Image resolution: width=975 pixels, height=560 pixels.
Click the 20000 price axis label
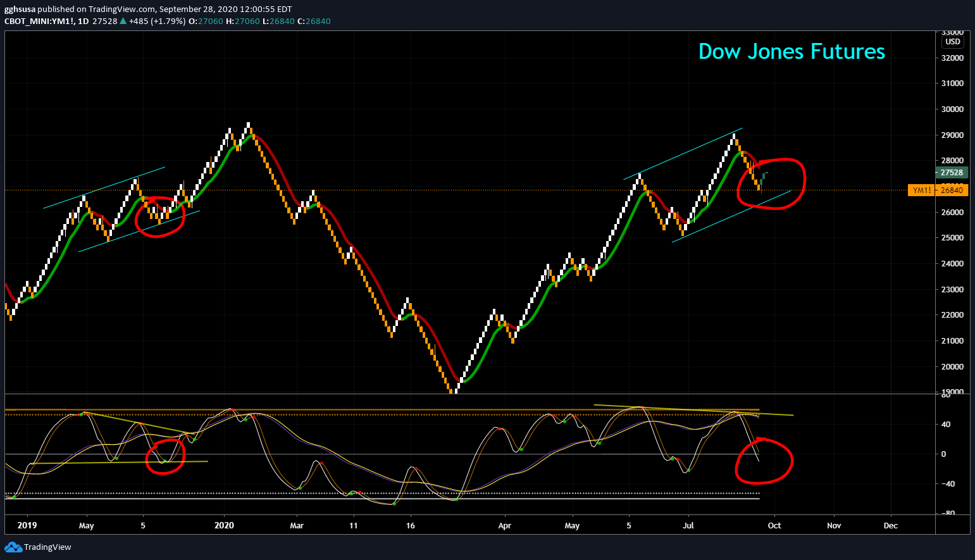point(953,366)
